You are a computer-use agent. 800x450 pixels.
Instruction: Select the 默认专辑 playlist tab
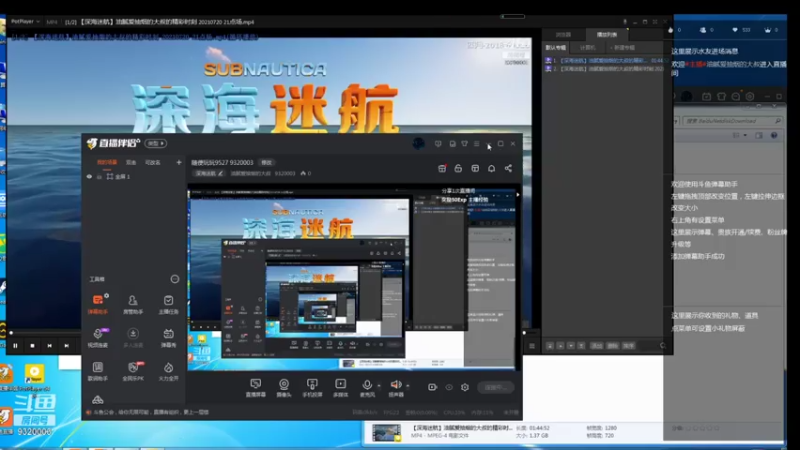(x=556, y=47)
